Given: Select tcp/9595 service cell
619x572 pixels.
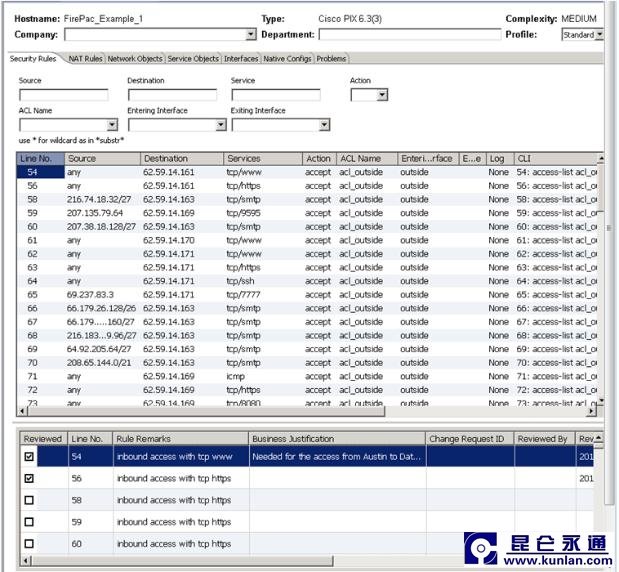Looking at the screenshot, I should [x=244, y=213].
